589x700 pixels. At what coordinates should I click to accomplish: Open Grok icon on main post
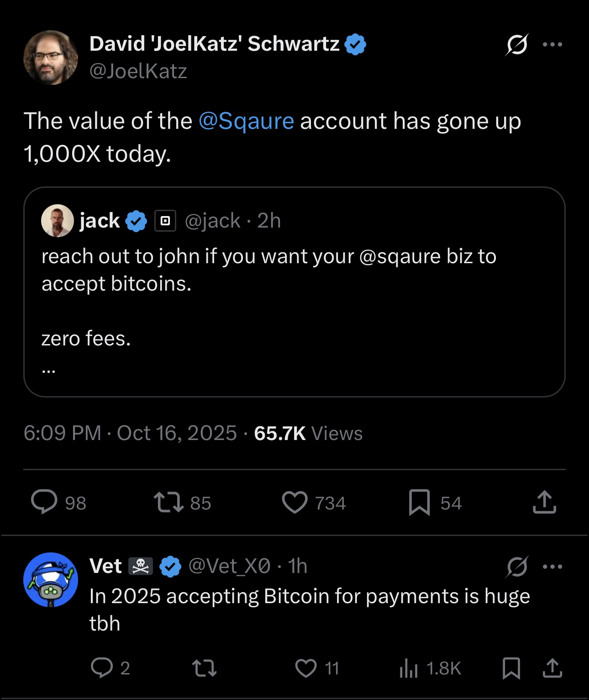tap(517, 44)
